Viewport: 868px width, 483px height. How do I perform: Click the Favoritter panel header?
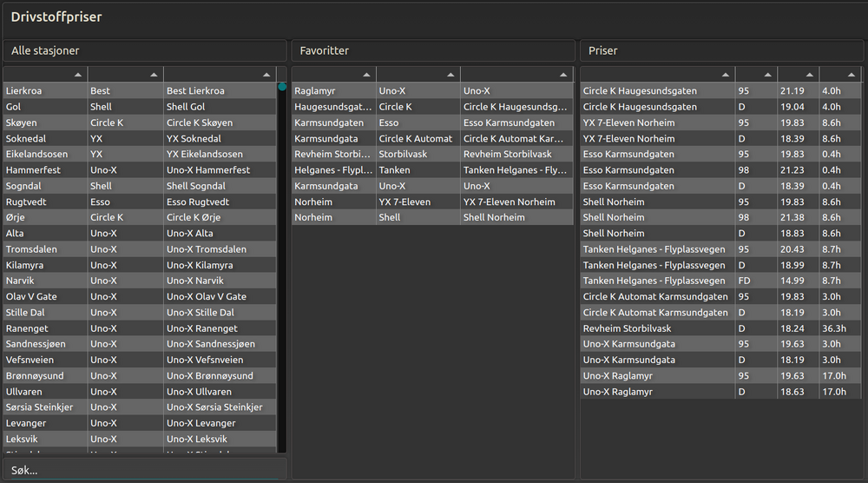pos(432,50)
